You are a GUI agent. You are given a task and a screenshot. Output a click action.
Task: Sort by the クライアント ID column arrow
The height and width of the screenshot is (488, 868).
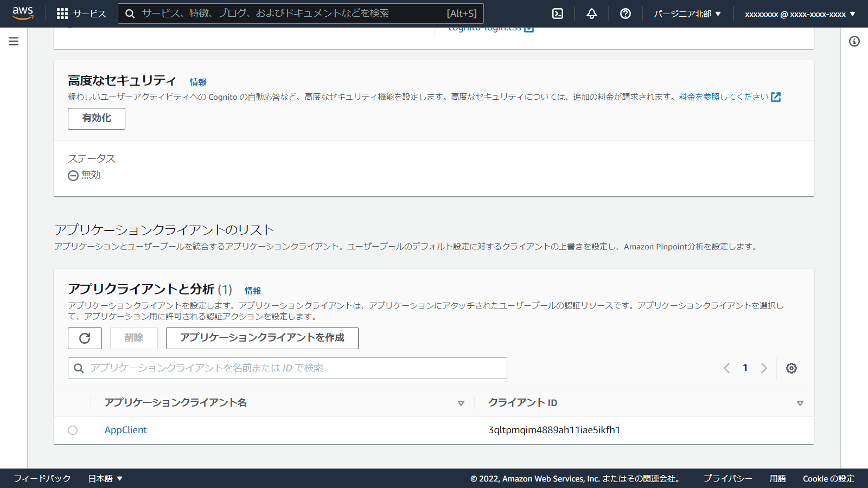(x=800, y=403)
